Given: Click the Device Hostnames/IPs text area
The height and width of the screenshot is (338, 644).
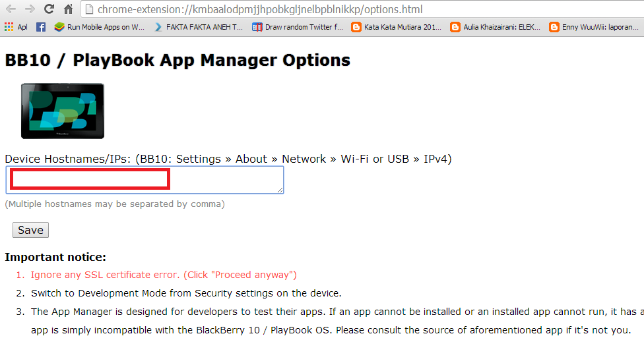Looking at the screenshot, I should coord(145,180).
